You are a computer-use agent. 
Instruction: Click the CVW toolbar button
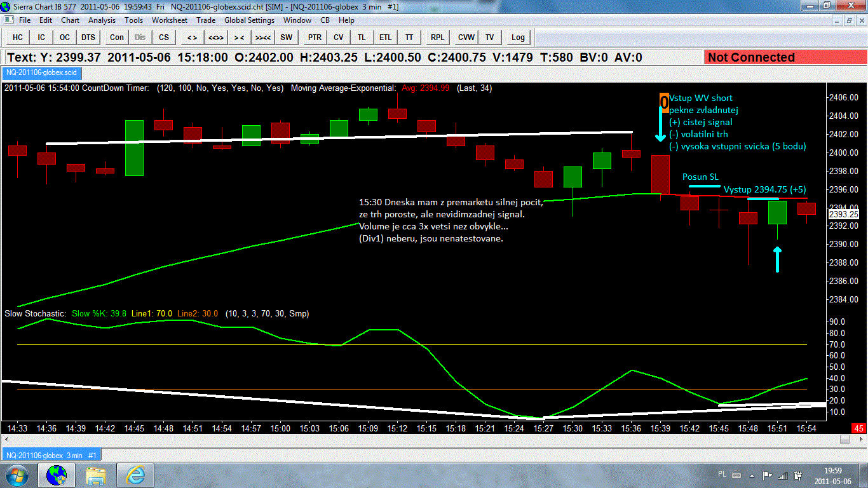tap(466, 37)
